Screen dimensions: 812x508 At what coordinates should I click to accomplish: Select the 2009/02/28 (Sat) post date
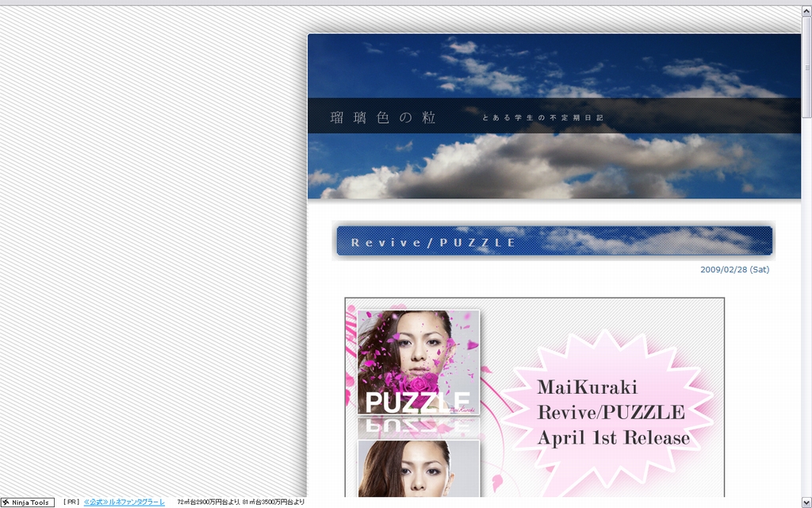coord(734,270)
